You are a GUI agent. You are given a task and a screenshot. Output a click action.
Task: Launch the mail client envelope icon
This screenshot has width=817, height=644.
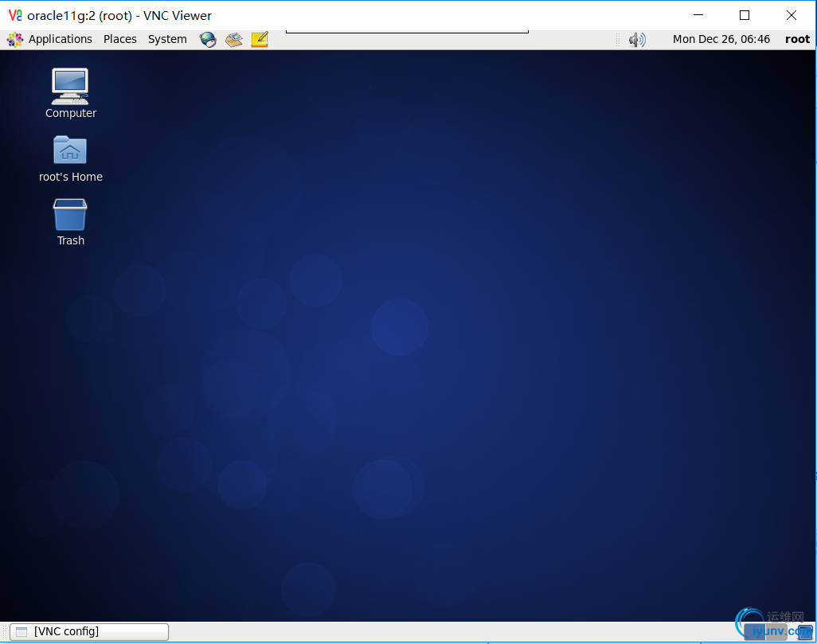click(x=234, y=40)
